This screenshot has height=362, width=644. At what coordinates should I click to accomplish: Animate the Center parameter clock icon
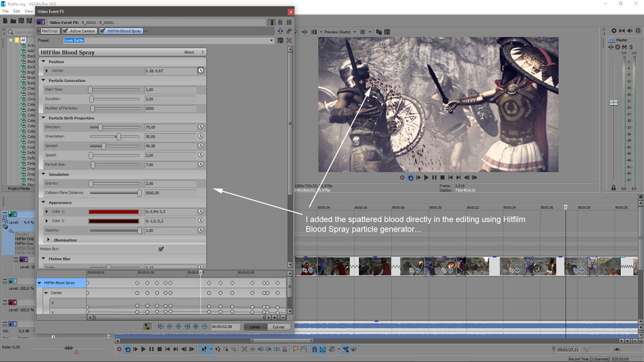200,71
